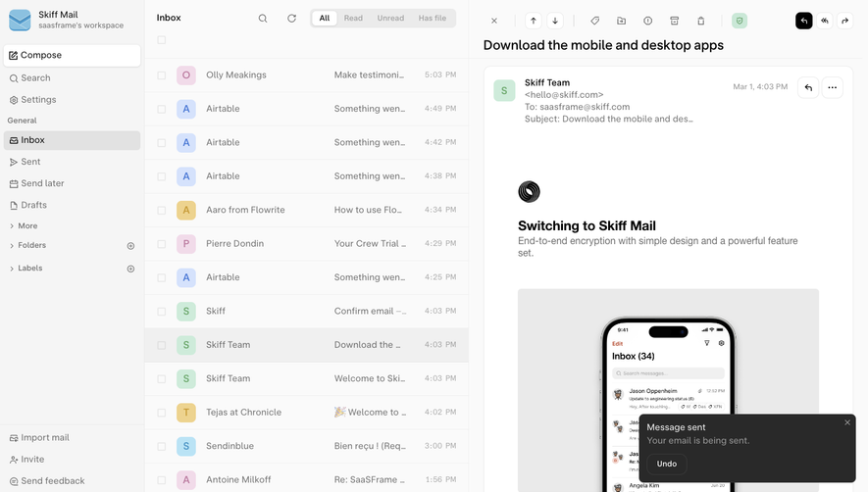Viewport: 868px width, 492px height.
Task: Go to next email with down arrow
Action: click(555, 21)
